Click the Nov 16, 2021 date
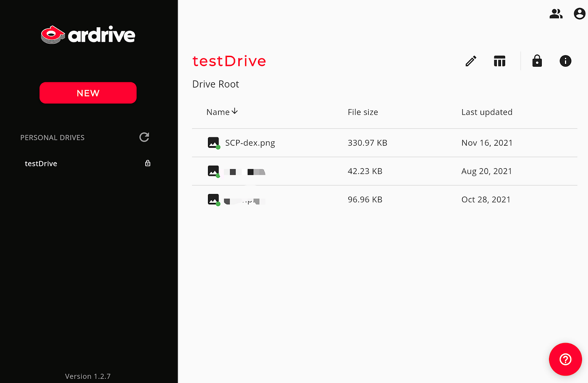The height and width of the screenshot is (383, 588). coord(487,143)
